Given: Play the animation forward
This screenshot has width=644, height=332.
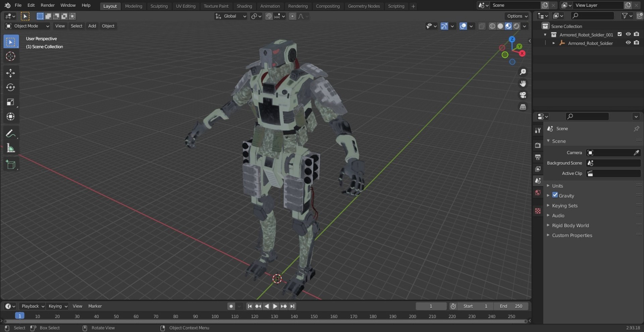Looking at the screenshot, I should coord(275,306).
